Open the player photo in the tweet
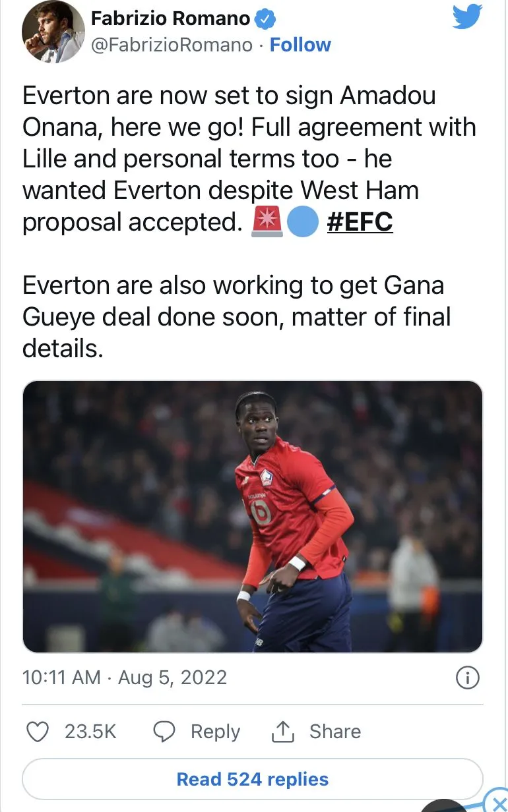The image size is (508, 812). tap(253, 517)
